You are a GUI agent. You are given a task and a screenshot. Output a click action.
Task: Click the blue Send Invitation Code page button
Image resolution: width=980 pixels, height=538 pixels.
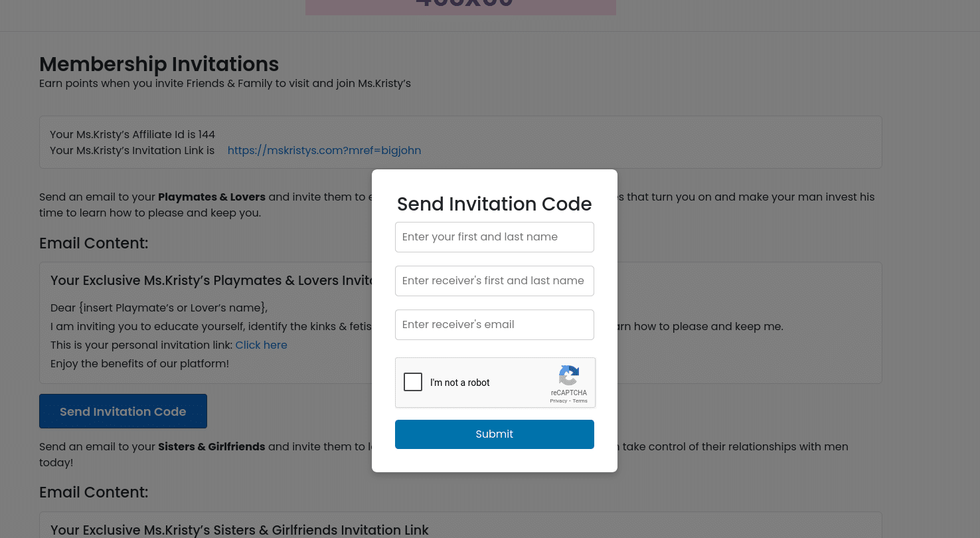tap(123, 411)
